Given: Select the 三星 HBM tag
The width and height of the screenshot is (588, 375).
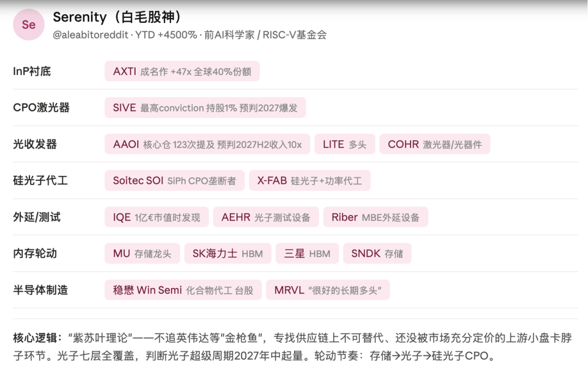Looking at the screenshot, I should click(307, 253).
